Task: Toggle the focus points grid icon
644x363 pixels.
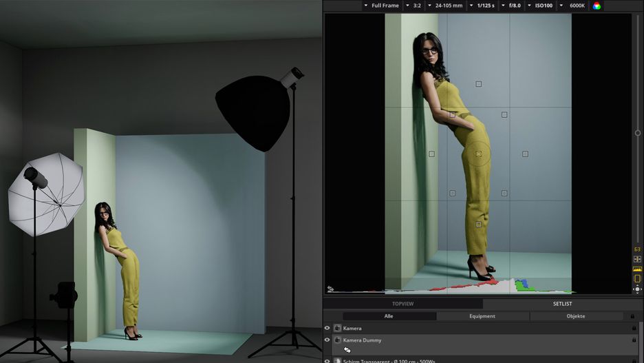Action: 637,259
